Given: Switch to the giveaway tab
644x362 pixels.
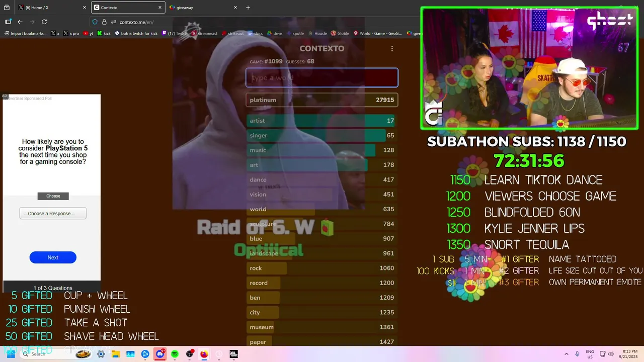Looking at the screenshot, I should [x=203, y=8].
